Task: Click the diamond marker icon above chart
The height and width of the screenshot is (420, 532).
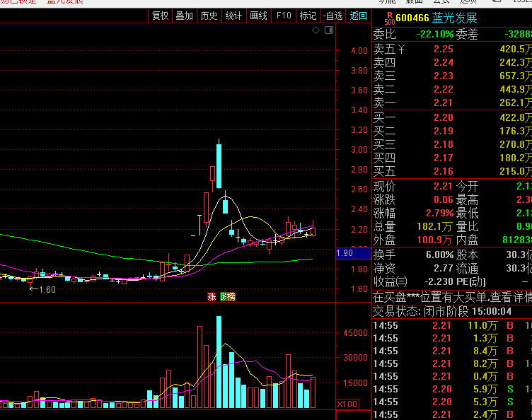Action: tap(316, 30)
